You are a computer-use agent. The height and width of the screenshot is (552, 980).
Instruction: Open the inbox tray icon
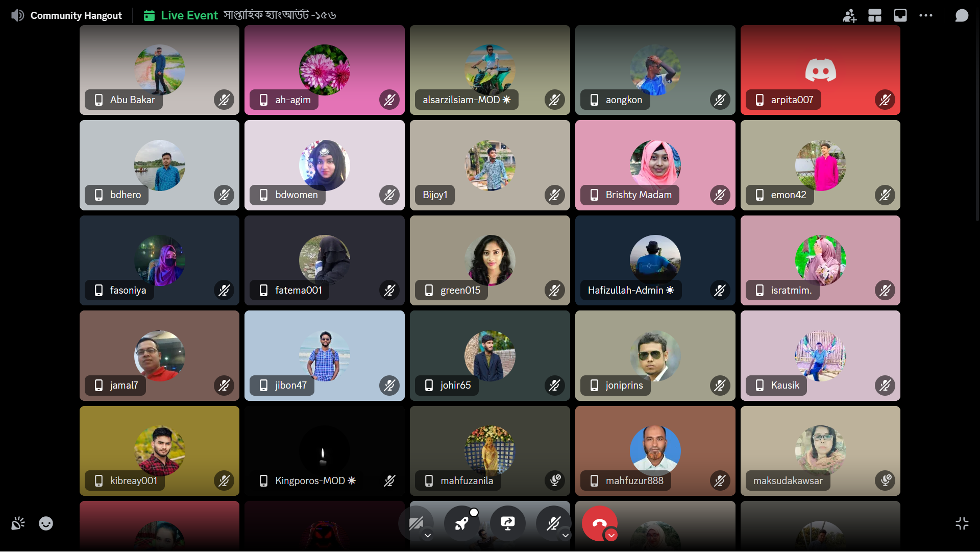[900, 15]
